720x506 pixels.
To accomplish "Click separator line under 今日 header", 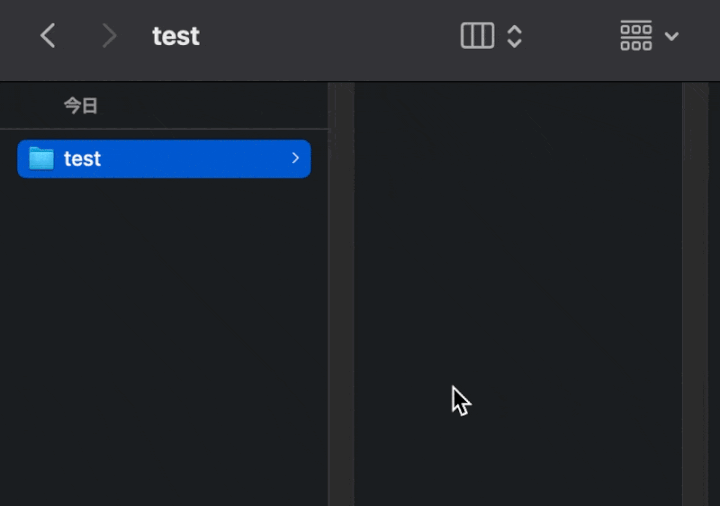I will [164, 129].
